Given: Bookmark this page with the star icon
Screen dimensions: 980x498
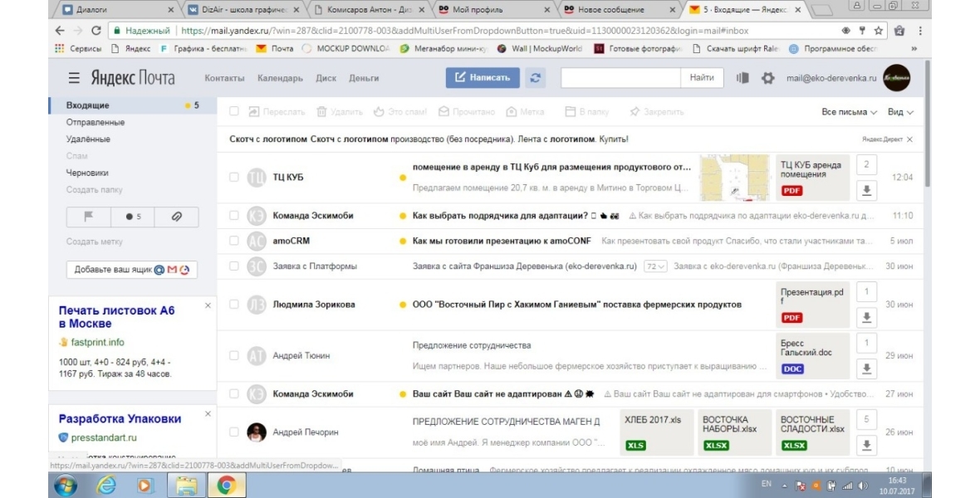Looking at the screenshot, I should 878,31.
